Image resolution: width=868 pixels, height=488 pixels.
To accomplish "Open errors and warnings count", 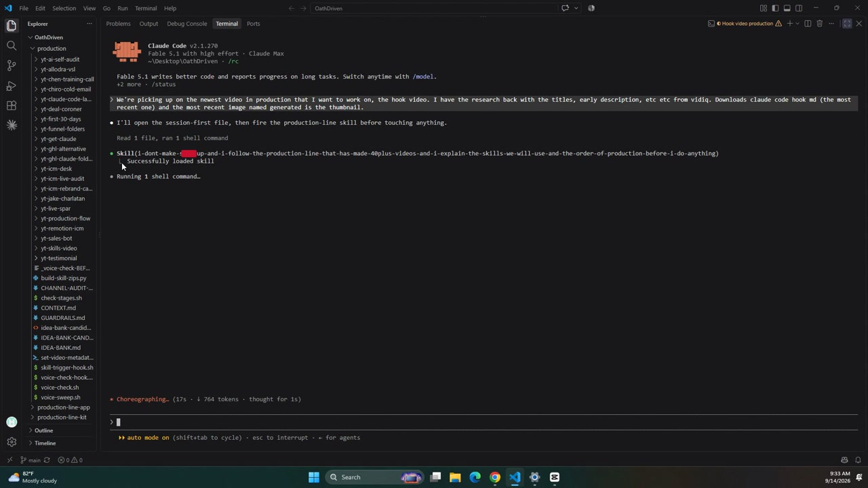I will coord(70,460).
